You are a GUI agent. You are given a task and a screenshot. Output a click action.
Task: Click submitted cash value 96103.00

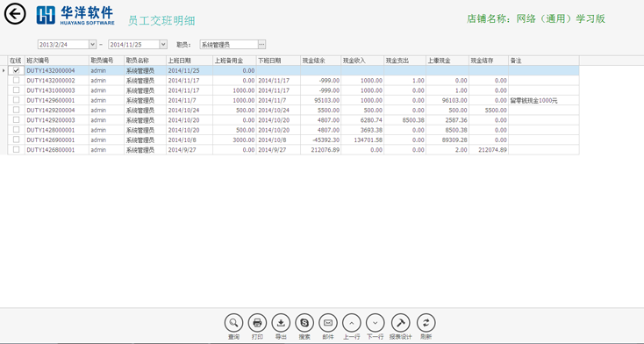454,100
